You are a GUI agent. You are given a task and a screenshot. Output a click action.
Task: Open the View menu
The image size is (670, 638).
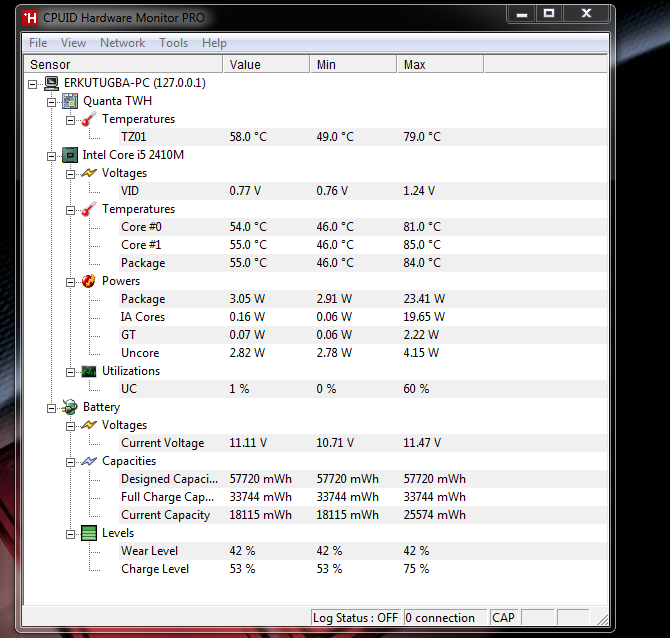[73, 43]
